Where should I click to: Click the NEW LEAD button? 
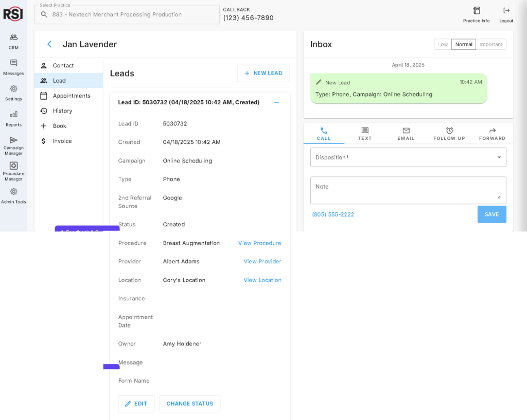263,73
